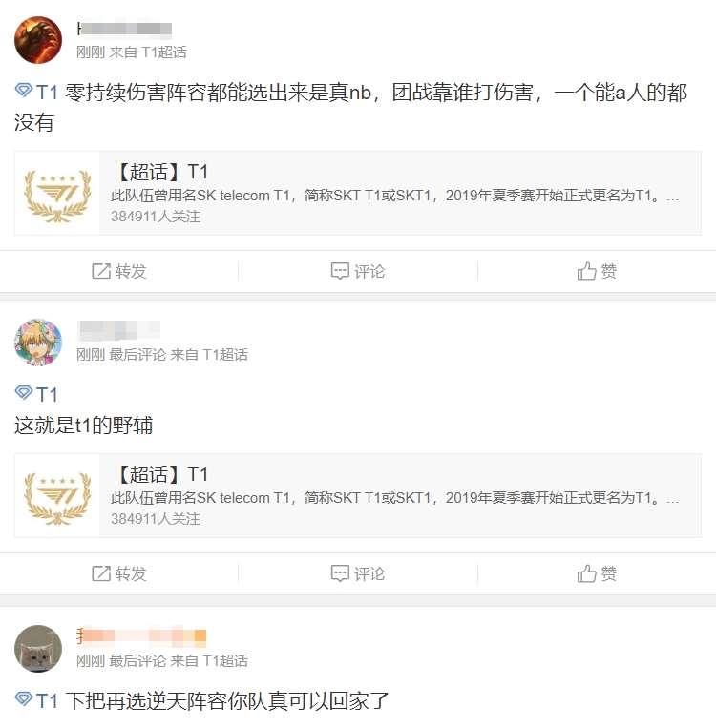Click the orange username on the third post
This screenshot has height=728, width=716.
click(141, 636)
